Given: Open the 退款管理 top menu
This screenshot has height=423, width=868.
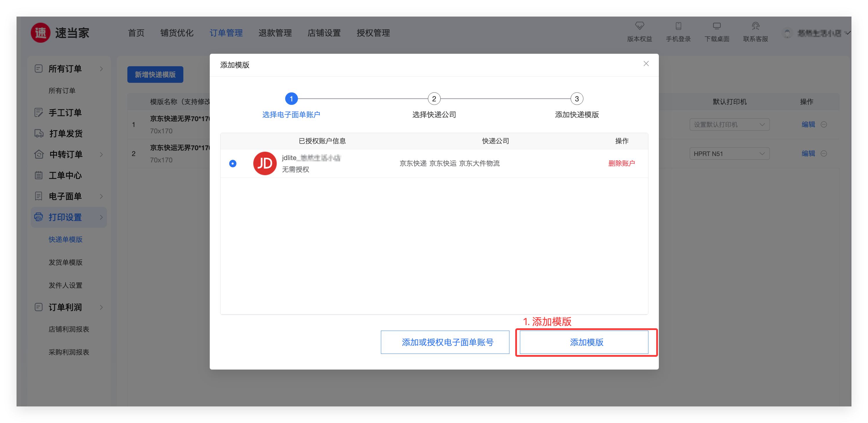Looking at the screenshot, I should click(275, 33).
